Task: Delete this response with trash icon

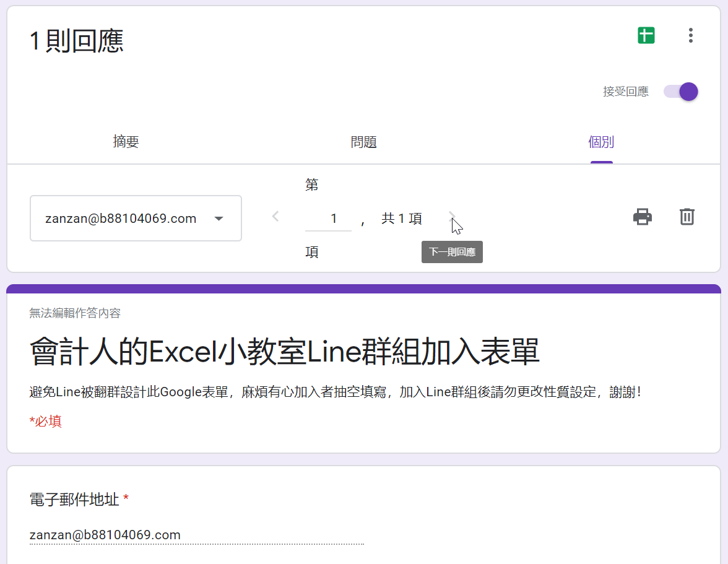Action: tap(687, 217)
